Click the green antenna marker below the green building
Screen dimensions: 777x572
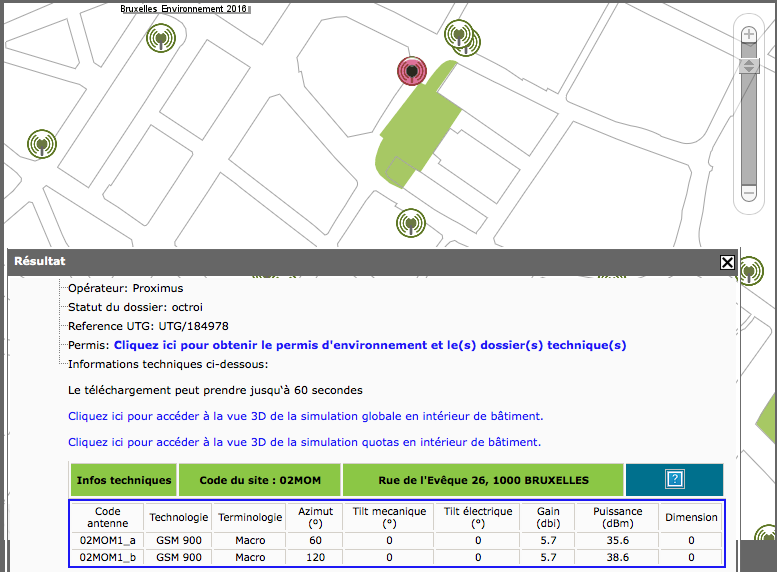tap(409, 222)
